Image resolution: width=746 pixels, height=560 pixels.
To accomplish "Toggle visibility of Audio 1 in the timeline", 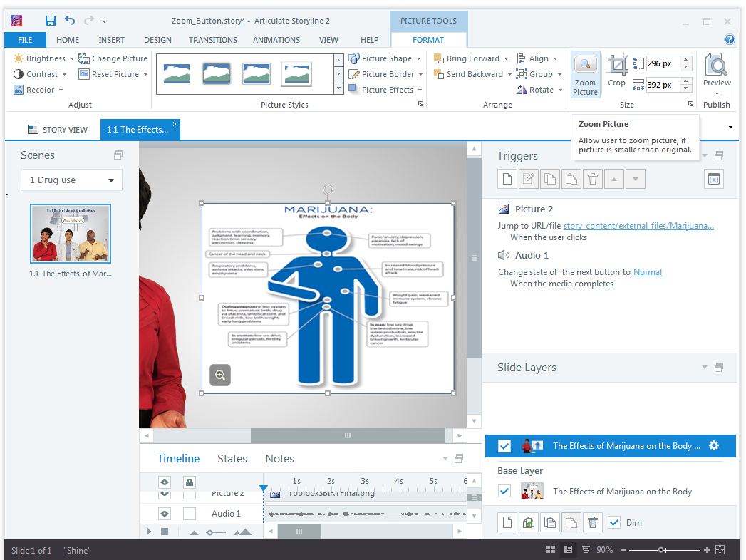I will 164,513.
